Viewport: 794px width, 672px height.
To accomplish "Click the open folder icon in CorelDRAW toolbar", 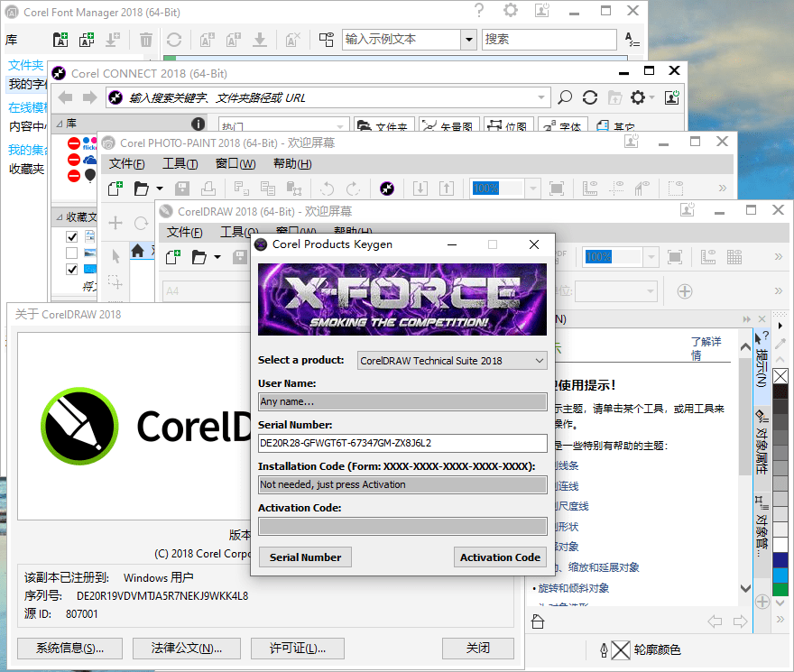I will [x=199, y=257].
